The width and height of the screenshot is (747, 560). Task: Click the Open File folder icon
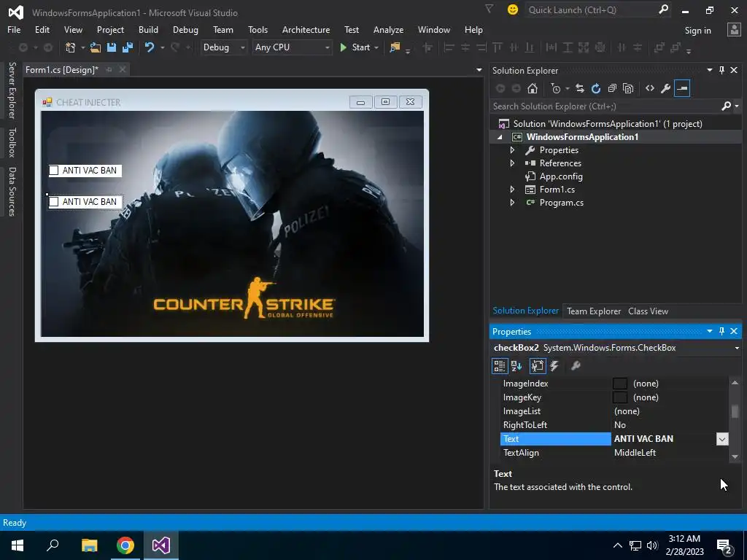coord(96,47)
